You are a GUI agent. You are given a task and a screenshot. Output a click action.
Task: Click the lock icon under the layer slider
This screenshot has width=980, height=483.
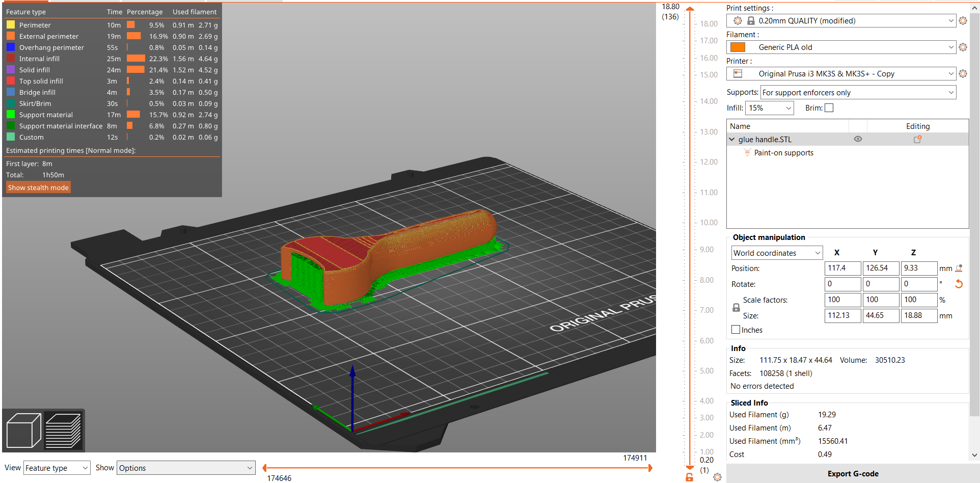tap(689, 477)
